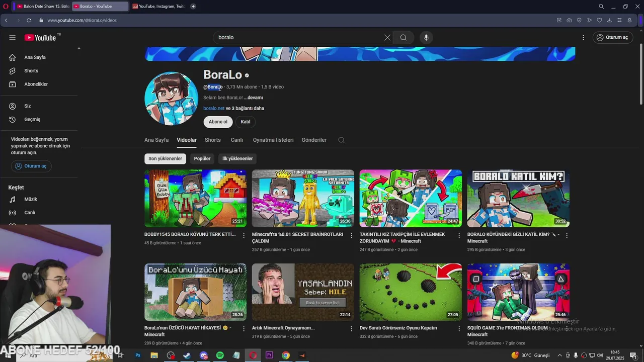The image size is (644, 362).
Task: Open more options for GİZLİ KATİL KİM video
Action: click(x=567, y=235)
